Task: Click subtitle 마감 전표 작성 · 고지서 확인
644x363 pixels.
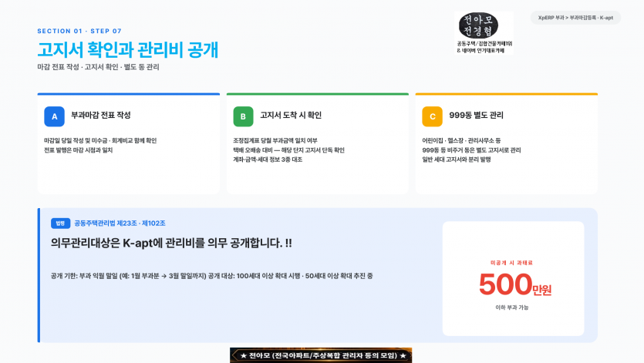Action: pyautogui.click(x=98, y=67)
